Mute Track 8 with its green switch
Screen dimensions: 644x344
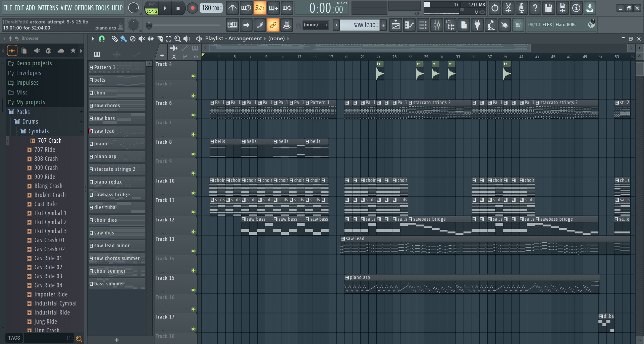tap(193, 154)
